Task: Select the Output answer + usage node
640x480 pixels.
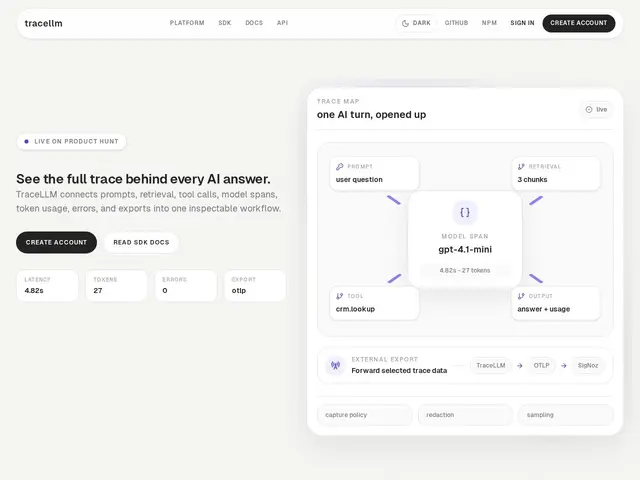Action: pos(556,303)
